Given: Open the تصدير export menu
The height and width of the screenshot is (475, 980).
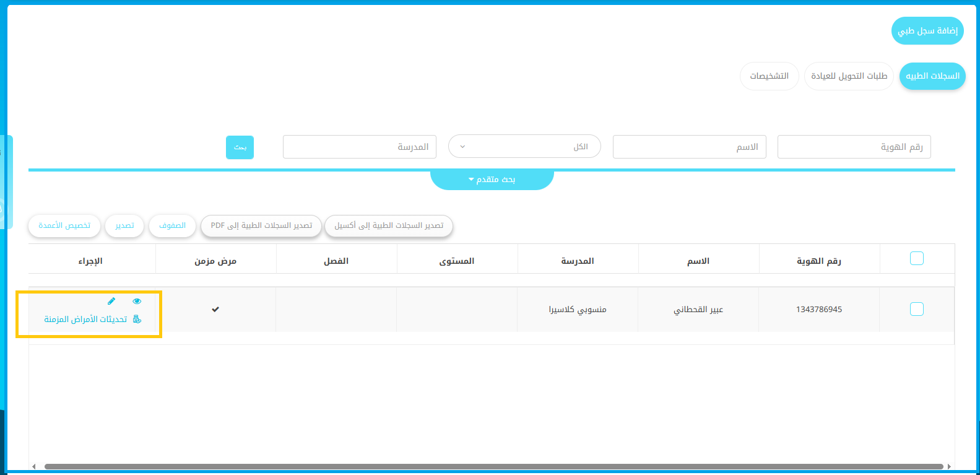Looking at the screenshot, I should [x=124, y=226].
